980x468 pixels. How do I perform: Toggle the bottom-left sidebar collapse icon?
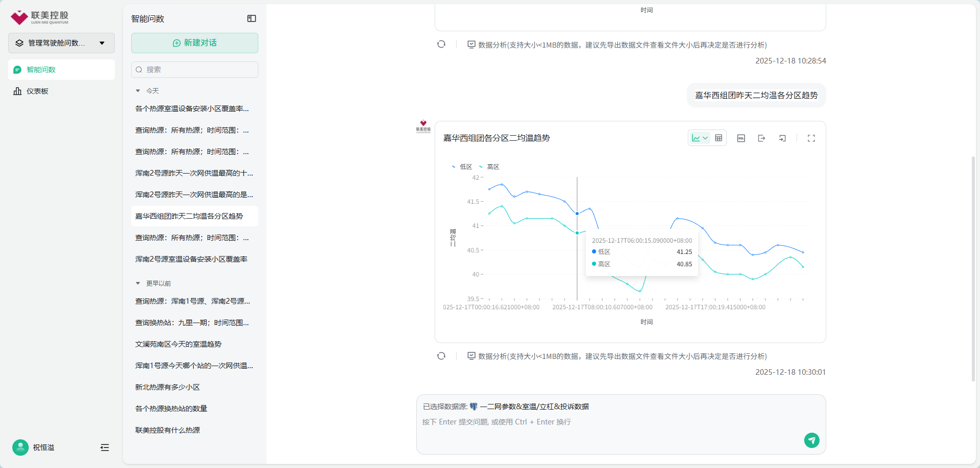click(105, 448)
